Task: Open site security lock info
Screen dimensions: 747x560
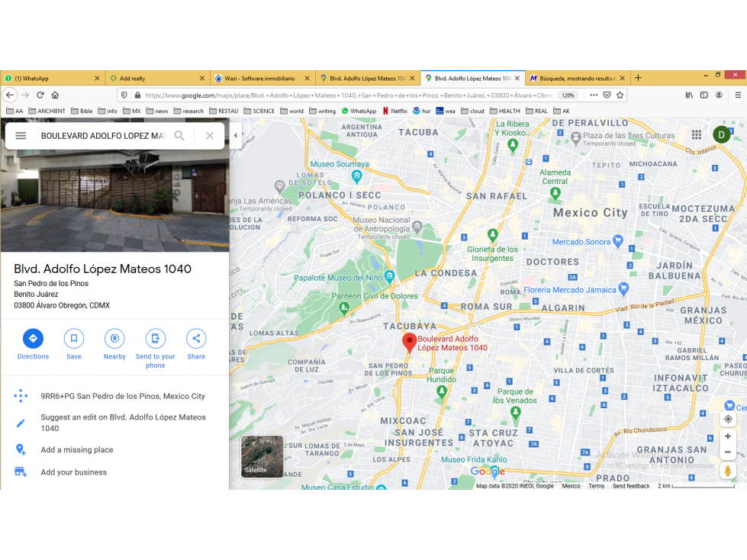Action: [x=137, y=95]
